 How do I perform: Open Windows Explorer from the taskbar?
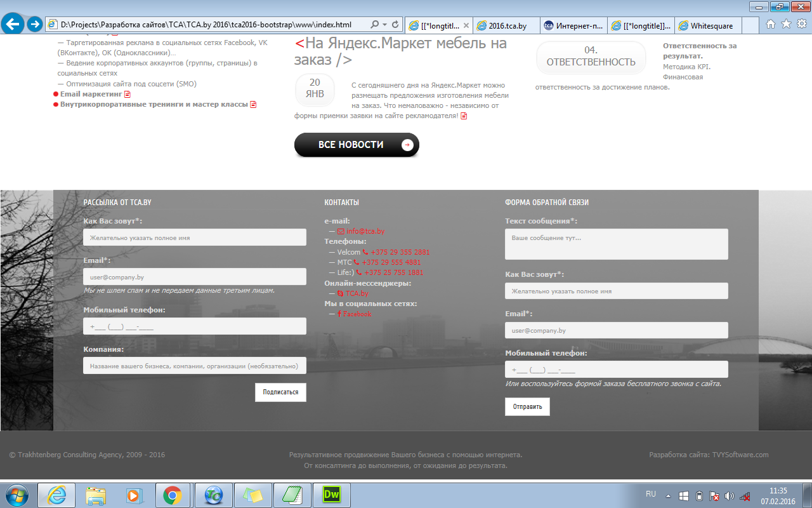(x=96, y=495)
